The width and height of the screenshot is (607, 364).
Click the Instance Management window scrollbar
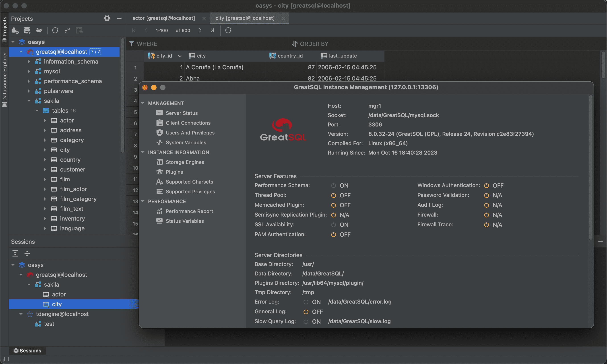[x=591, y=167]
